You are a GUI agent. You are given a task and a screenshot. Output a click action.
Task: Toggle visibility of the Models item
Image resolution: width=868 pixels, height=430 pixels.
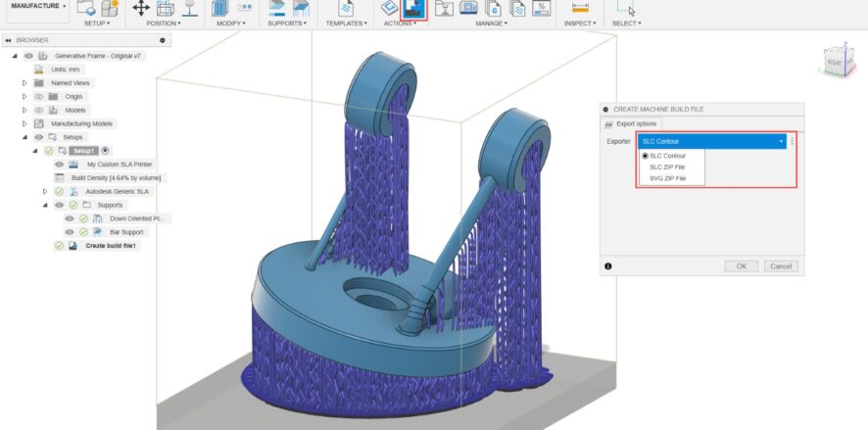coord(39,110)
